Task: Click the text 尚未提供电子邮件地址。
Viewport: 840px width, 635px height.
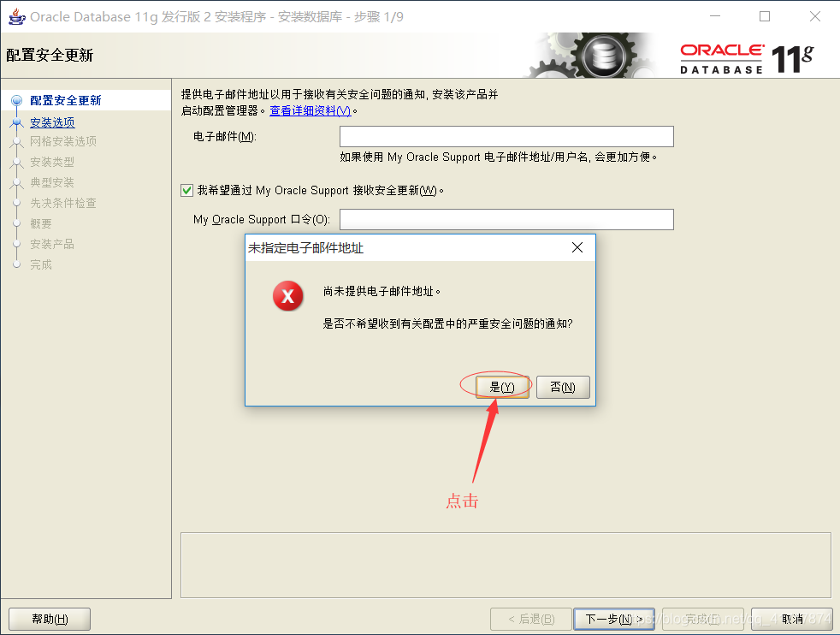Action: click(382, 292)
